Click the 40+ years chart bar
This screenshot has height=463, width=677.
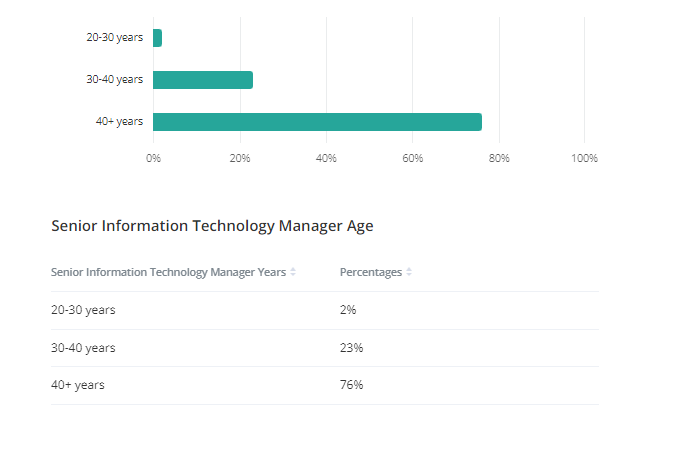pyautogui.click(x=317, y=122)
